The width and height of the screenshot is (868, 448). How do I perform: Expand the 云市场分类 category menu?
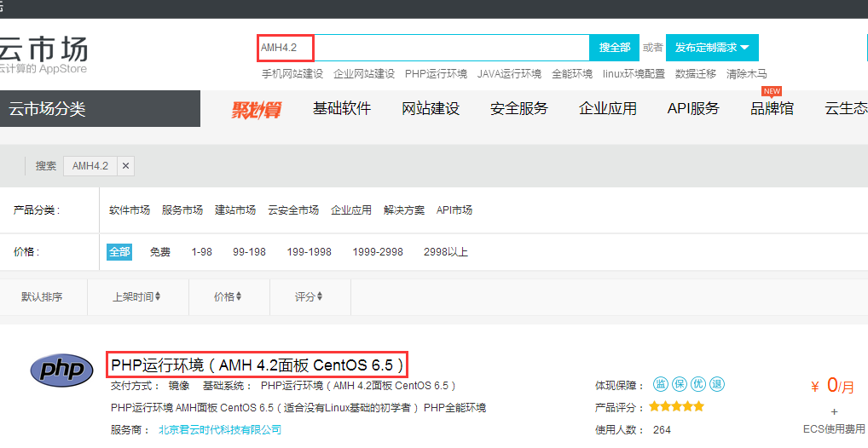coord(100,108)
